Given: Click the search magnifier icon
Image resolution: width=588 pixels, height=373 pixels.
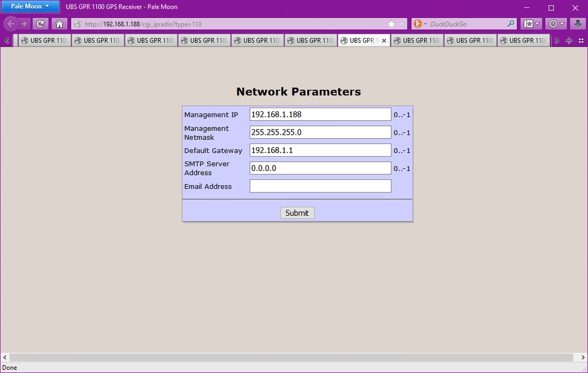Looking at the screenshot, I should [x=510, y=24].
